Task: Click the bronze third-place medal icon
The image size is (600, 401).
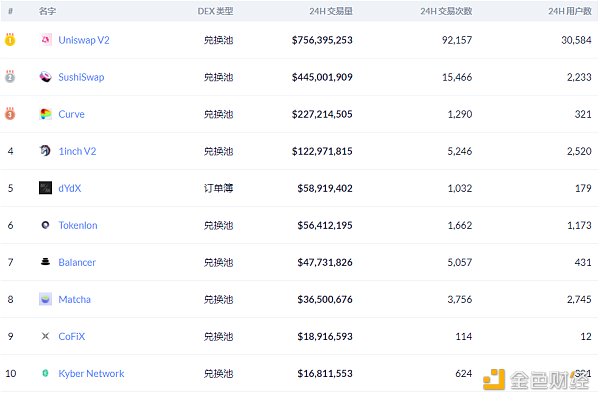Action: (x=10, y=114)
